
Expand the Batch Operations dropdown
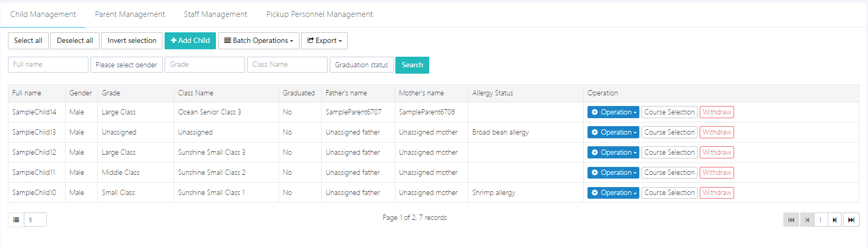(x=258, y=41)
